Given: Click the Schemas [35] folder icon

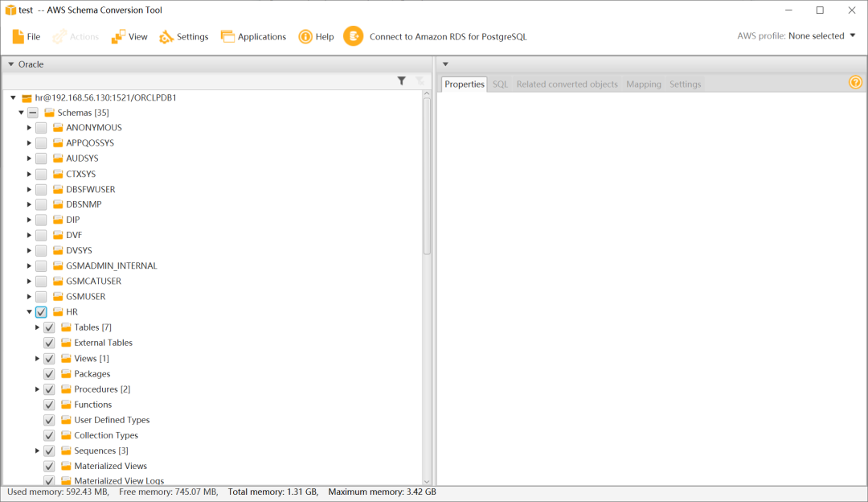Looking at the screenshot, I should (49, 113).
